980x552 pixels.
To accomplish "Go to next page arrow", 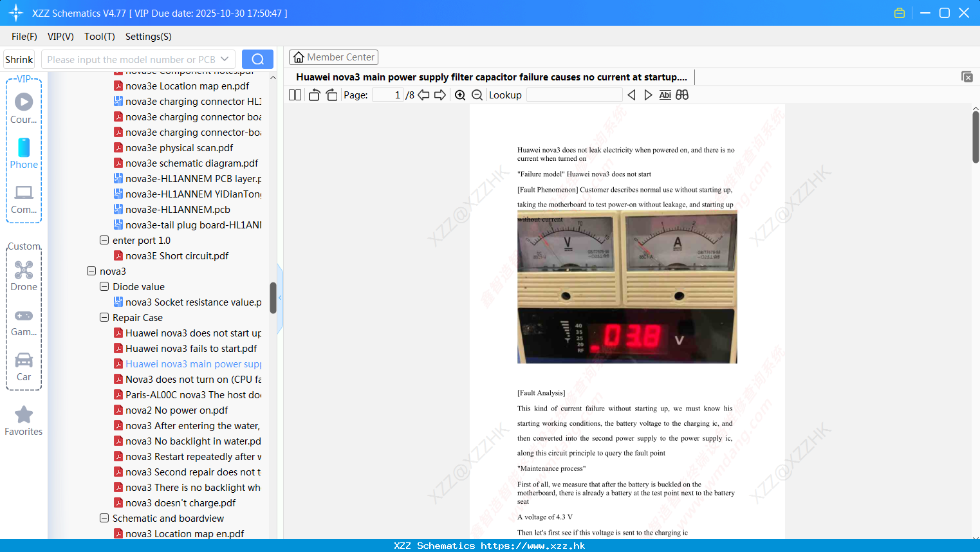I will pos(440,95).
